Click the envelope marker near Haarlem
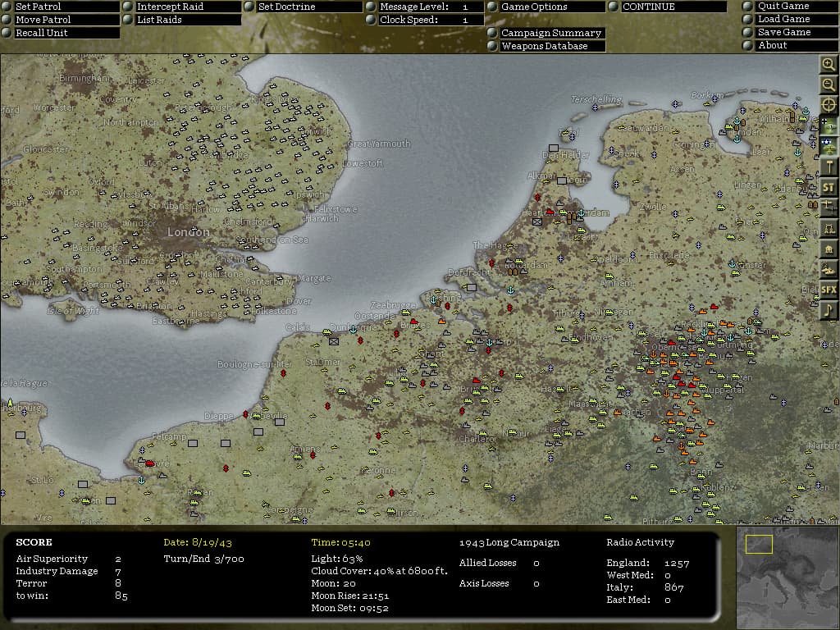 pos(537,221)
